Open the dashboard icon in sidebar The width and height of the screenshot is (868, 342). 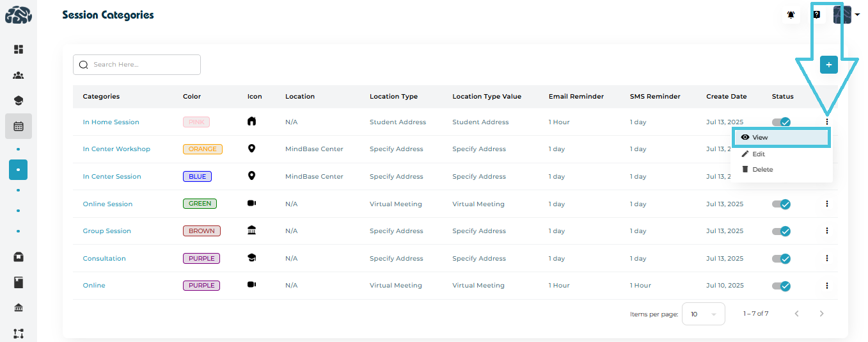tap(19, 49)
